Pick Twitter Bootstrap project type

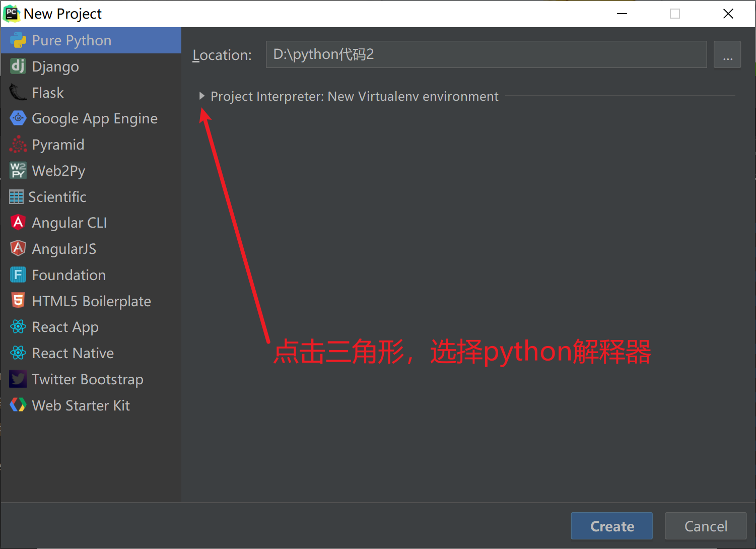[91, 379]
